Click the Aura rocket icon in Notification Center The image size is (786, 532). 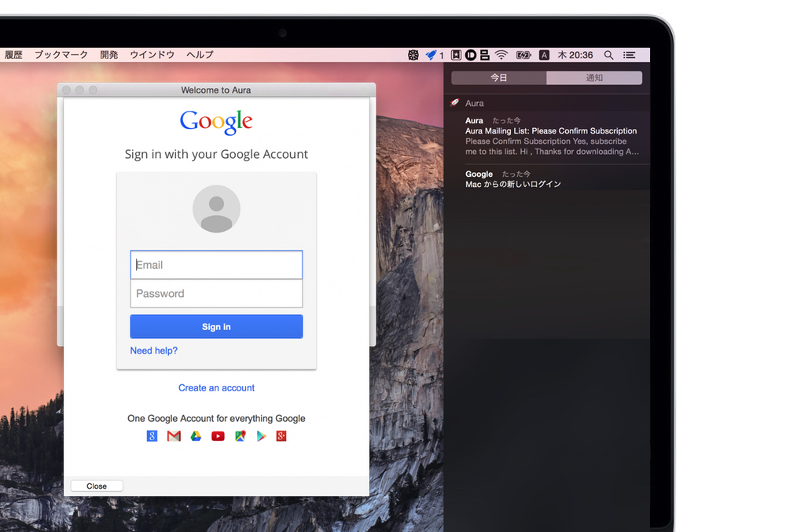tap(454, 103)
